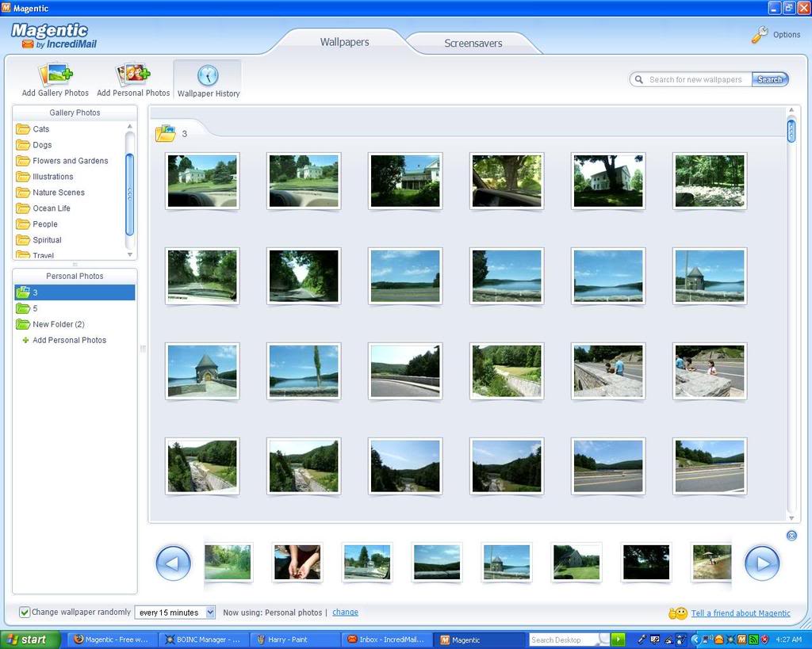This screenshot has height=649, width=812.
Task: Open Wallpaper History clock icon
Action: click(x=209, y=75)
